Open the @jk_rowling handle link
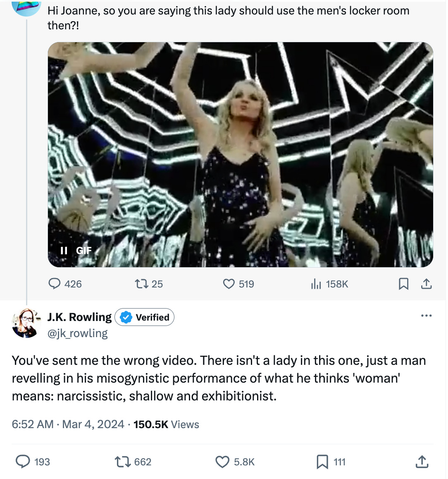 [x=78, y=333]
